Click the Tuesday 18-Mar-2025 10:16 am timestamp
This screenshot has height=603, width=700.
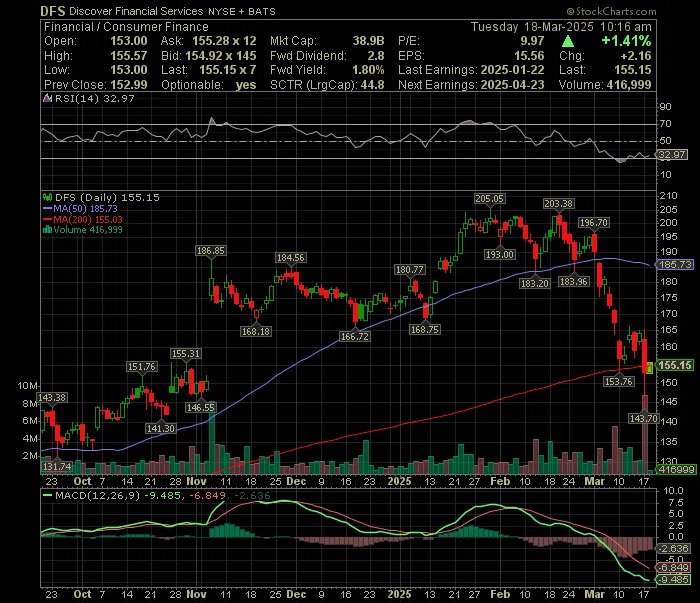561,27
